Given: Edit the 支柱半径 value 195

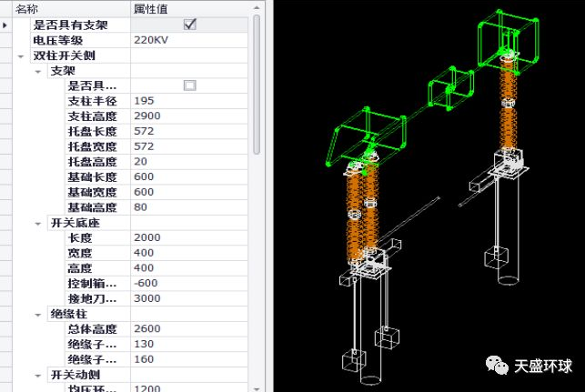Looking at the screenshot, I should pos(189,101).
